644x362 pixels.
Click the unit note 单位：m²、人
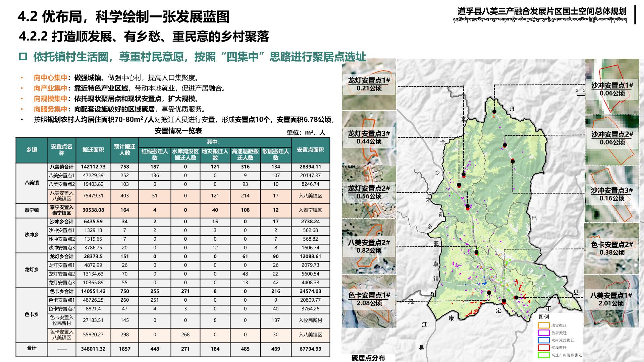point(306,133)
